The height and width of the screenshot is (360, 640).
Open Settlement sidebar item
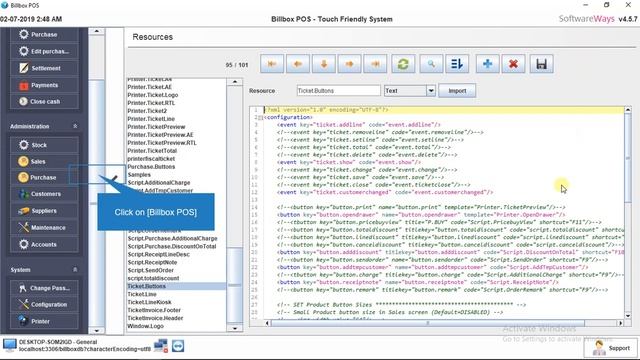pyautogui.click(x=44, y=68)
